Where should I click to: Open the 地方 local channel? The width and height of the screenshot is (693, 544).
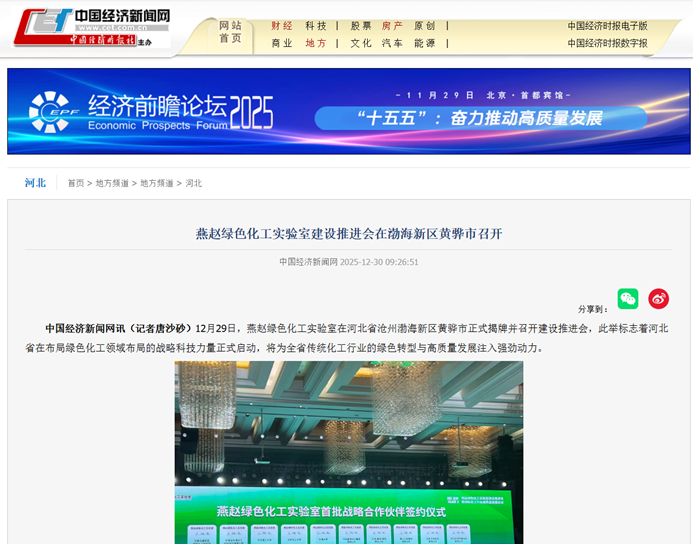click(x=316, y=43)
